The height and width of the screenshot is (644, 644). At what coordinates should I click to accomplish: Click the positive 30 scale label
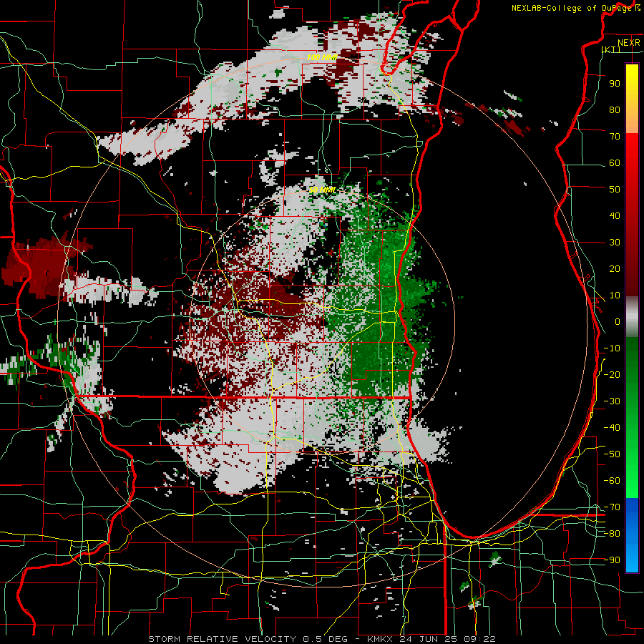[615, 243]
